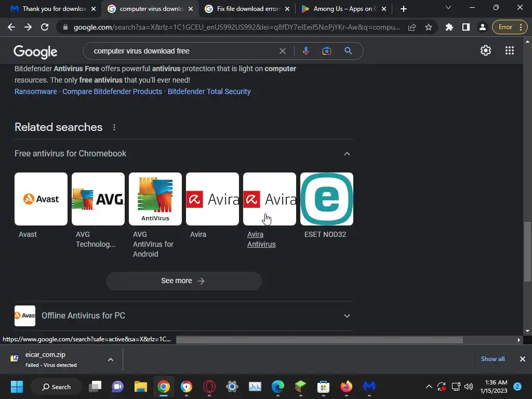Viewport: 532px width, 399px height.
Task: Open Bitdefender Total Security link
Action: [209, 91]
